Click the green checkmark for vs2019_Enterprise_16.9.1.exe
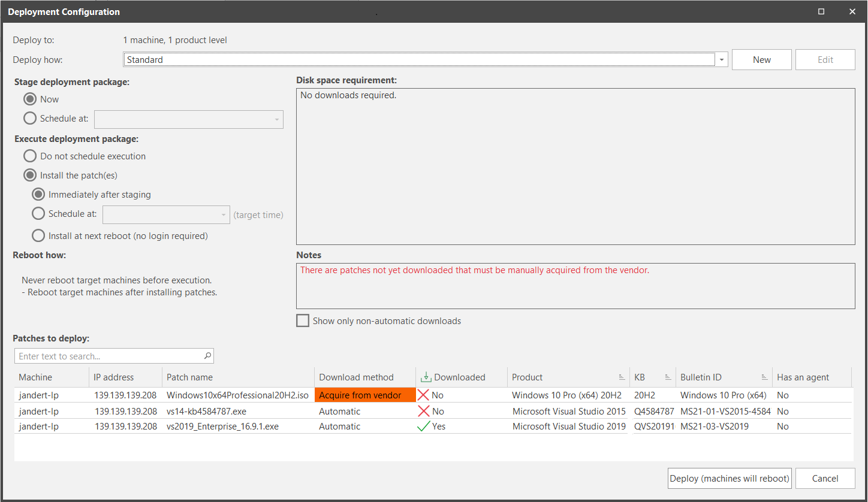868x502 pixels. (424, 427)
